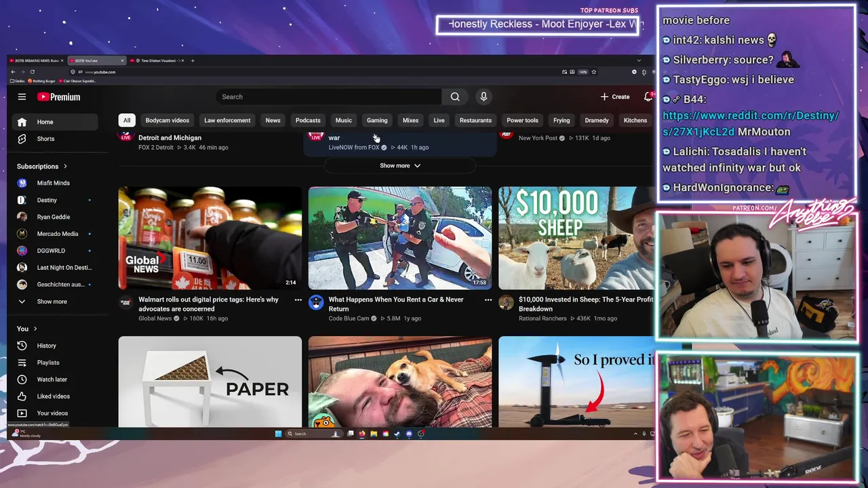Open History in sidebar

56,346
